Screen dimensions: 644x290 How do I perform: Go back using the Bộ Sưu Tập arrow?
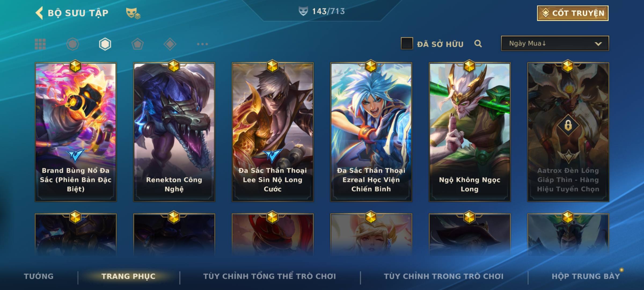[x=39, y=13]
